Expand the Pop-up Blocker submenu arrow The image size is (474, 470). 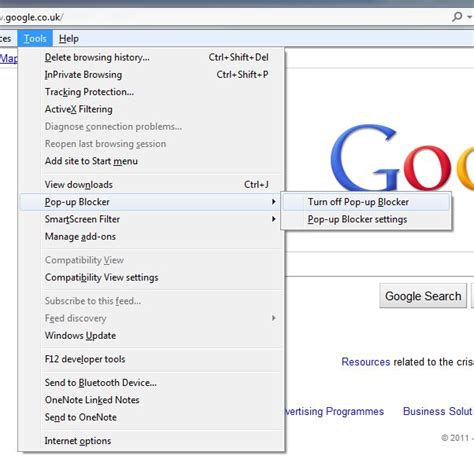click(x=273, y=202)
